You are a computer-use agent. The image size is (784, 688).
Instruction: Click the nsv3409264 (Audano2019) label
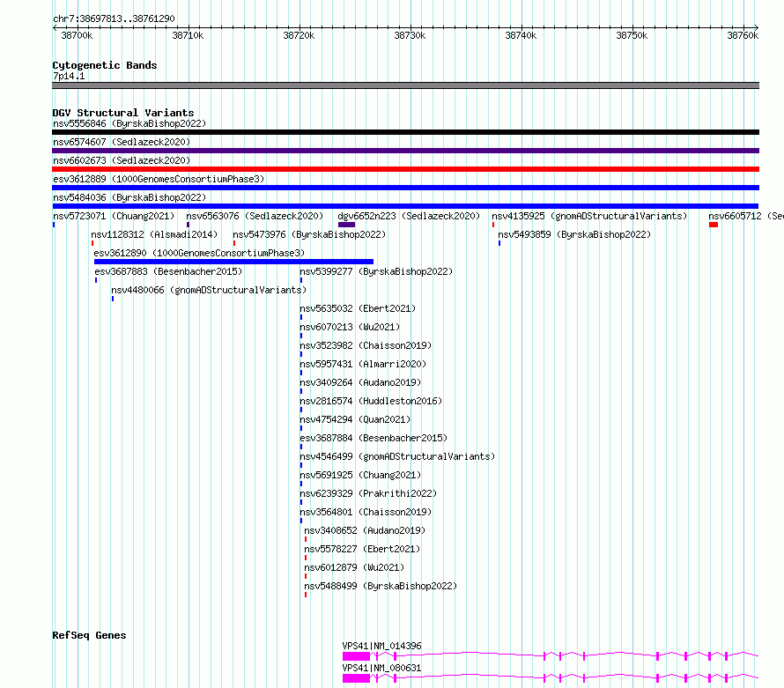point(360,382)
